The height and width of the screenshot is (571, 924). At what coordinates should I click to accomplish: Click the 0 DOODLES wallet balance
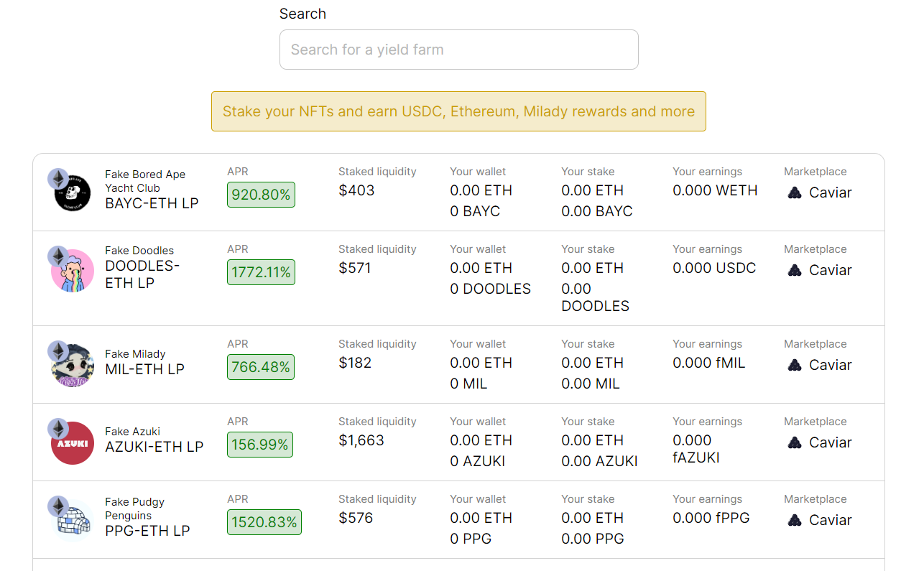491,289
